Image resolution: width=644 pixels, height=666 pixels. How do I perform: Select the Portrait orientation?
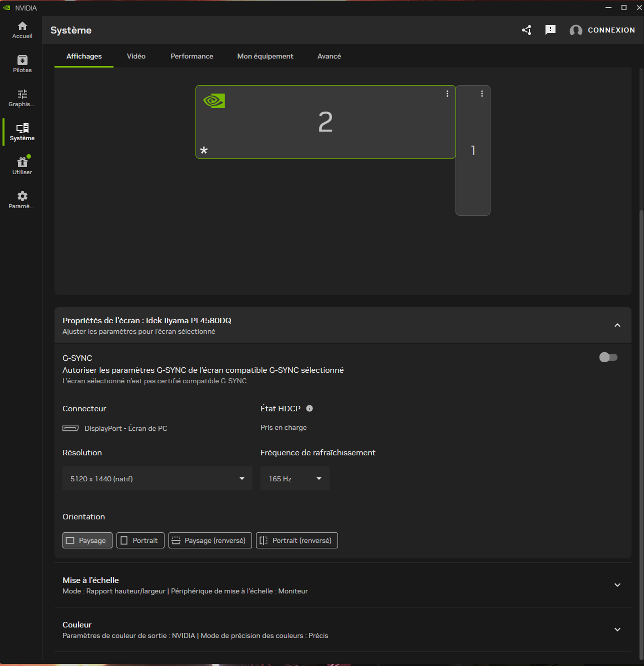140,540
